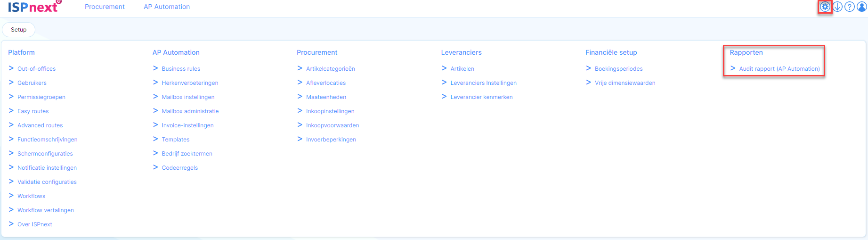Open the user profile icon
Image resolution: width=868 pixels, height=240 pixels.
[861, 7]
